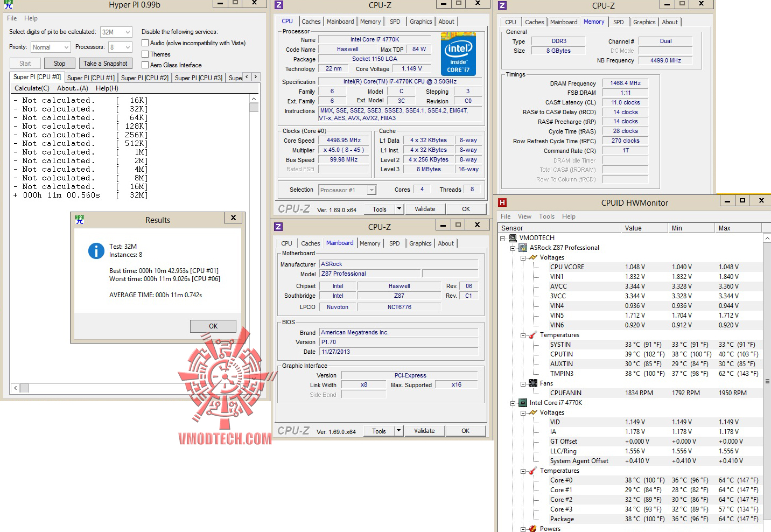Click the blue info icon in Results dialog
This screenshot has width=771, height=532.
pyautogui.click(x=96, y=251)
